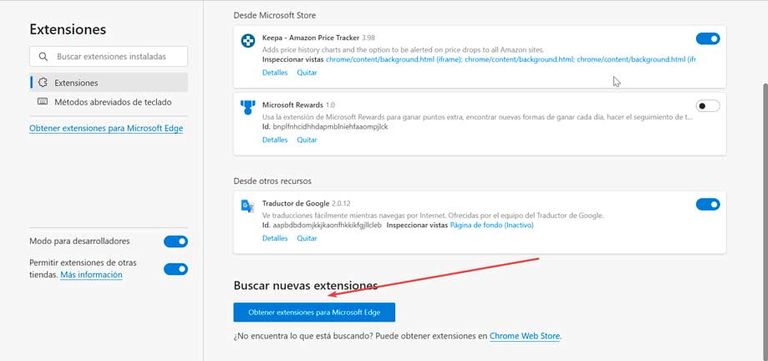Click Quitar for Microsoft Rewards
Viewport: 768px width, 361px height.
[x=307, y=140]
